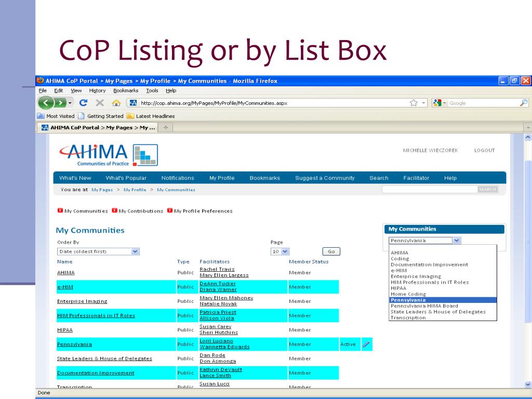Open the Bookmarks menu
This screenshot has width=532, height=399.
click(126, 90)
